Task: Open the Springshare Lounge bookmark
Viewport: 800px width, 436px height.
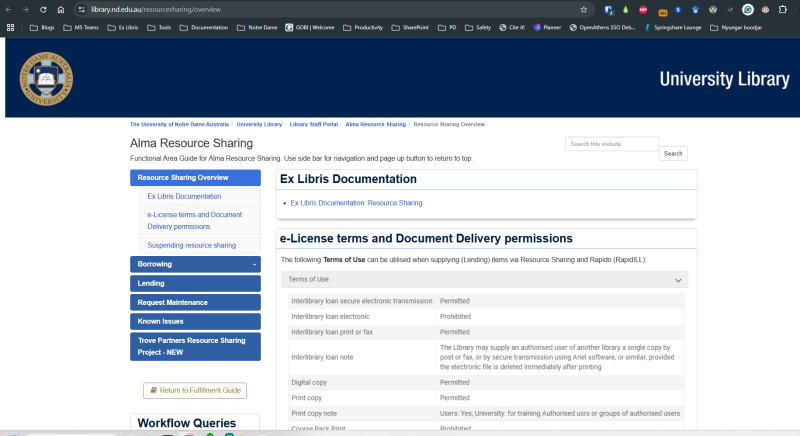Action: [672, 28]
